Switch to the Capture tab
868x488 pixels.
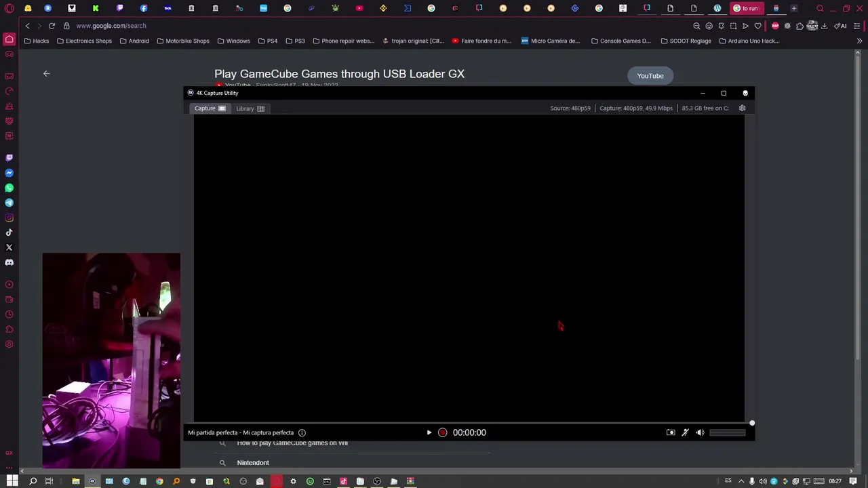[x=210, y=108]
